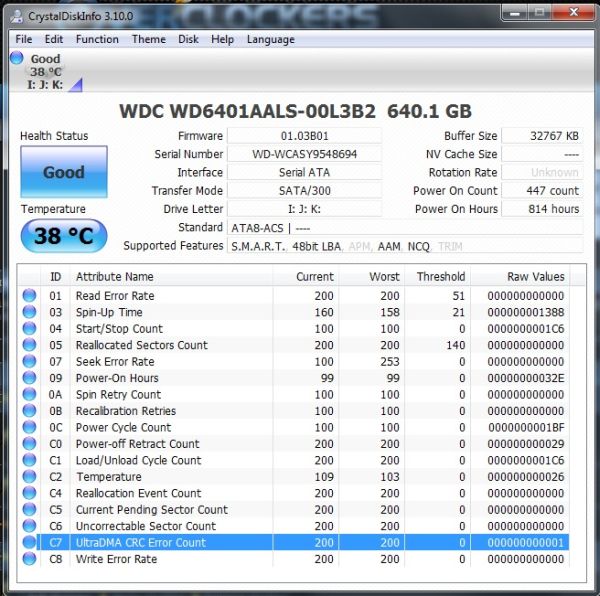The image size is (600, 596).
Task: Click the Current column header
Action: (x=306, y=276)
